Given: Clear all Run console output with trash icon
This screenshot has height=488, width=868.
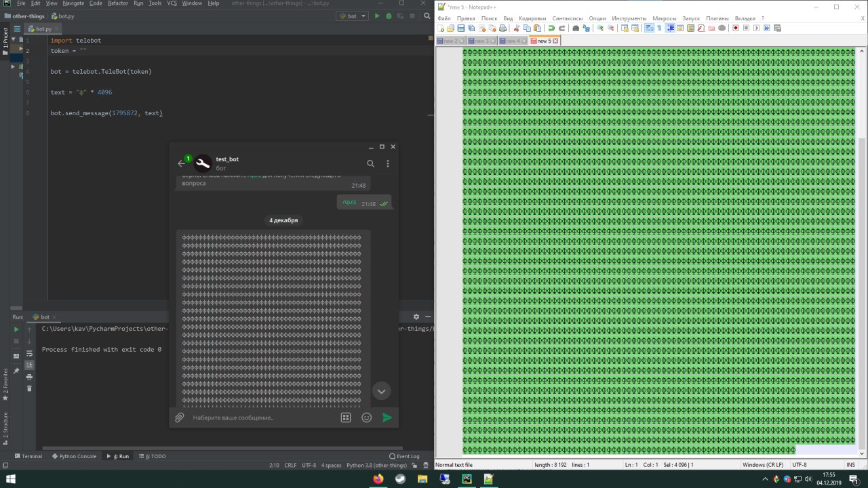Looking at the screenshot, I should point(29,388).
